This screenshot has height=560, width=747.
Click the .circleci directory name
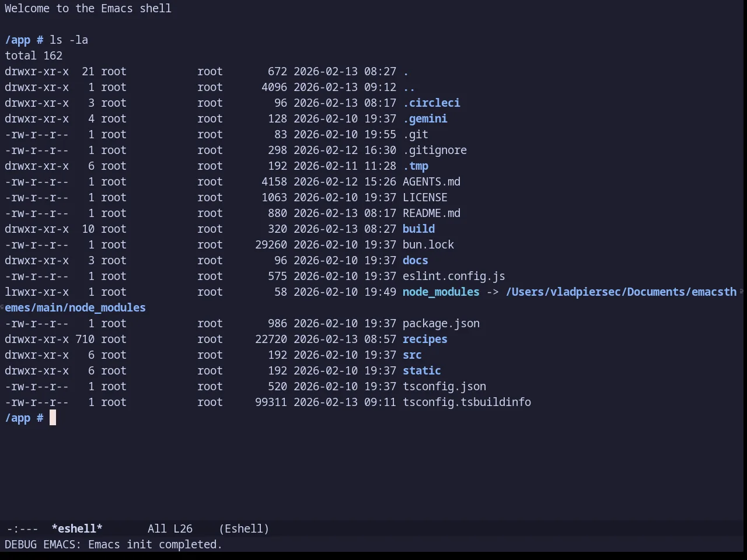click(x=431, y=103)
